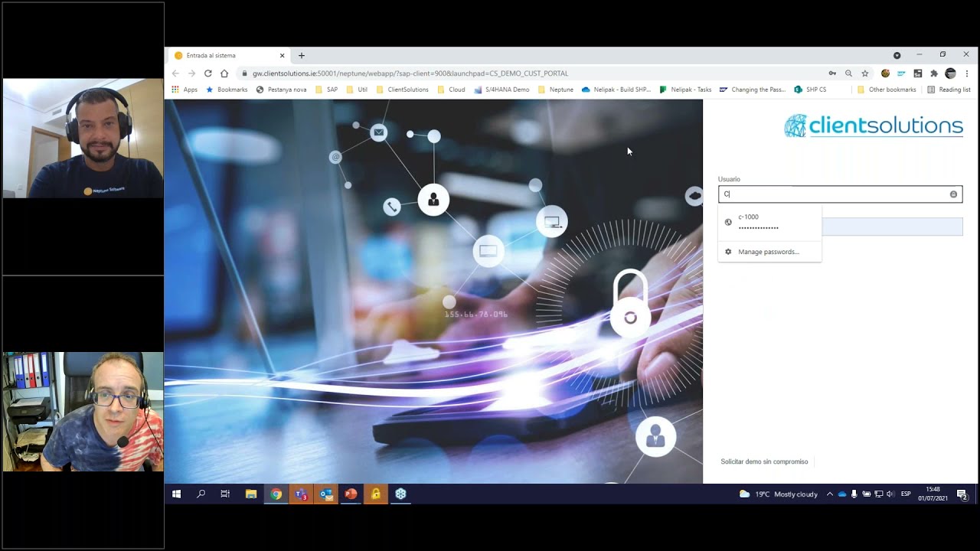Click the Usuario input field
The width and height of the screenshot is (980, 551).
click(x=840, y=194)
